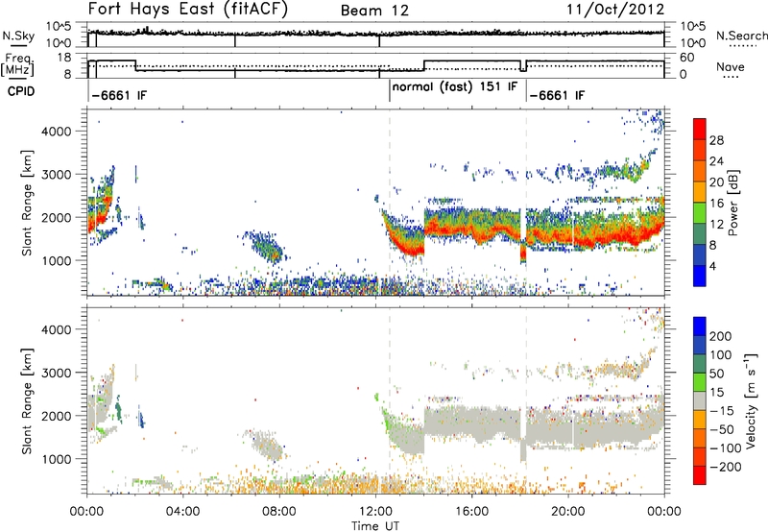Image resolution: width=768 pixels, height=532 pixels.
Task: Select 'Slant Range [km]' label of power panel
Action: 27,203
